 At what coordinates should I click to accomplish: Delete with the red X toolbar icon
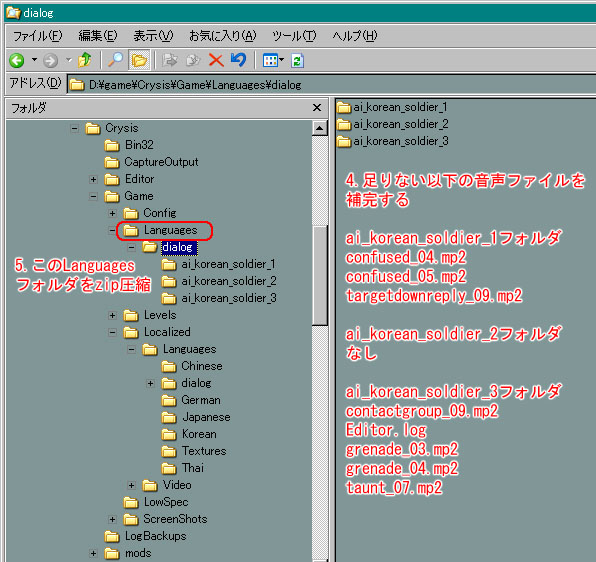216,60
